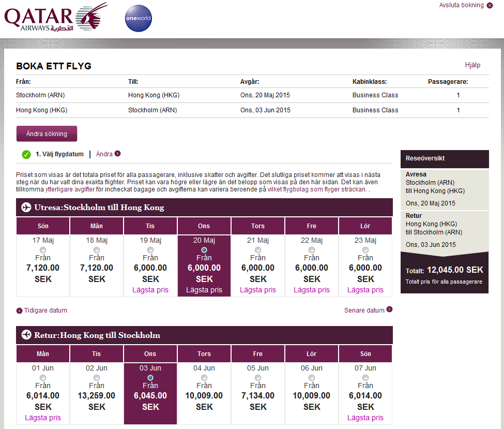Select outbound radio button for 17 Maj
The height and width of the screenshot is (429, 504).
coord(43,250)
